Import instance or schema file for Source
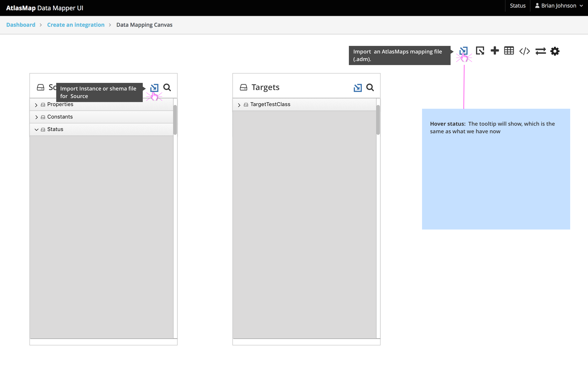This screenshot has height=369, width=588. 154,88
